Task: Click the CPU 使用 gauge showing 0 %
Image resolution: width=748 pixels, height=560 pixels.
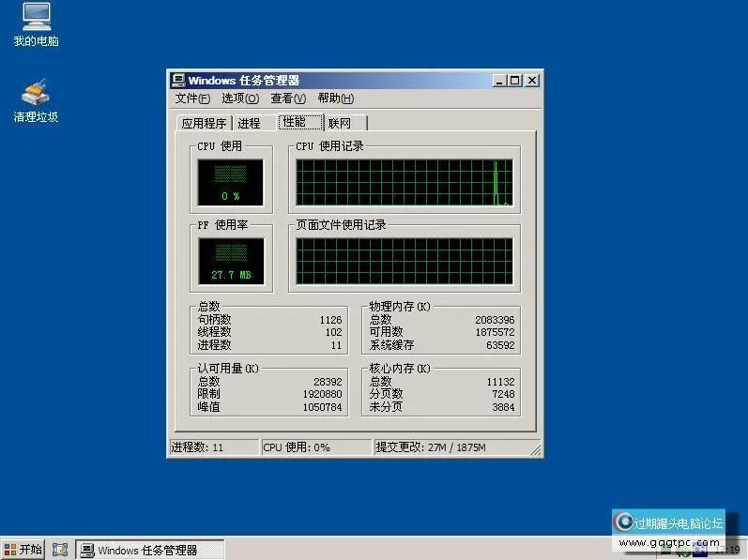Action: pos(231,183)
